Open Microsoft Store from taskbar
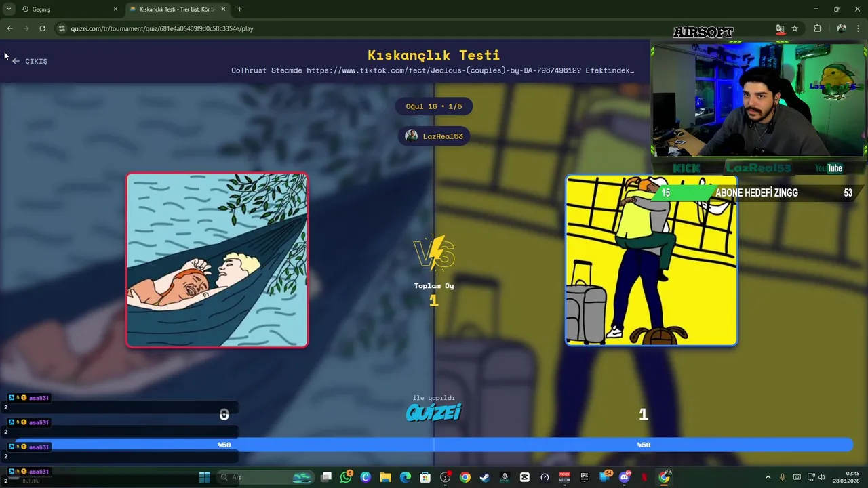 pyautogui.click(x=425, y=477)
